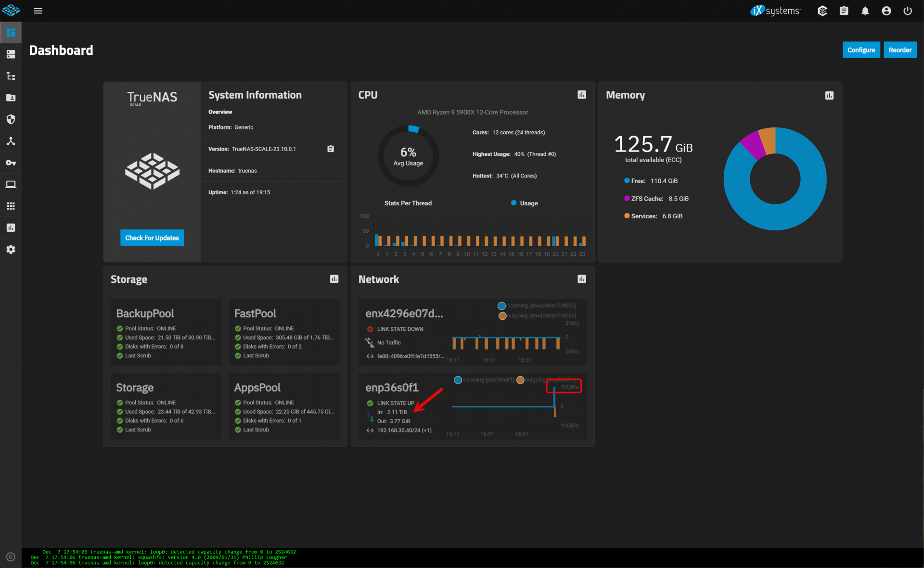Open the Storage sidebar icon
Screen dimensions: 924x568
(x=11, y=54)
